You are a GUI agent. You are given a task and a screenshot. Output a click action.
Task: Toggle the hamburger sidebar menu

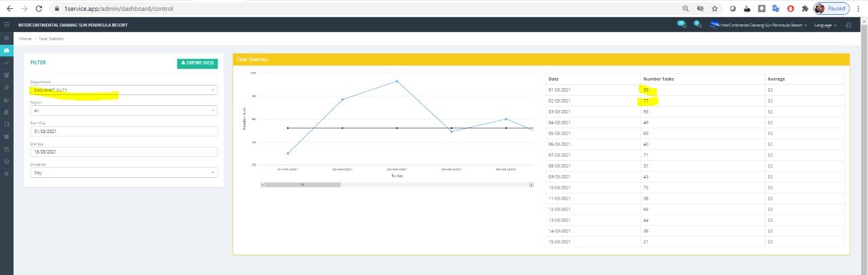click(x=7, y=25)
